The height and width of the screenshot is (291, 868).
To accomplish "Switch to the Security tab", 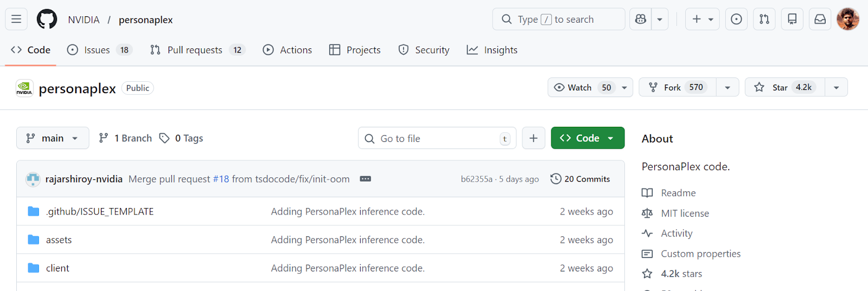I will click(x=424, y=50).
